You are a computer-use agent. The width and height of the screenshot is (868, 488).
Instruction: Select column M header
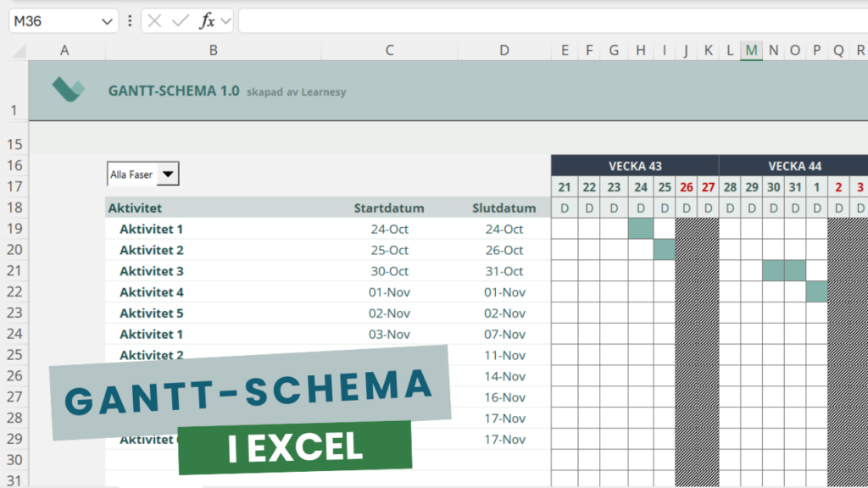pos(751,50)
